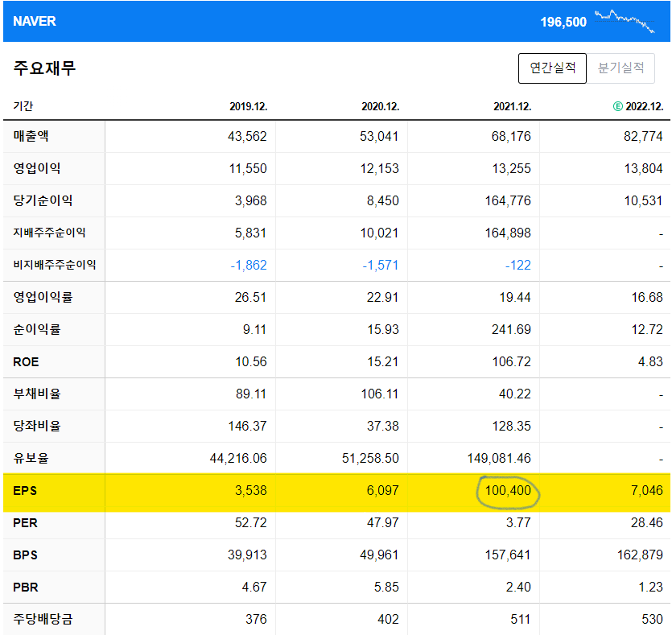Click the 부채비율 row label

coord(37,394)
